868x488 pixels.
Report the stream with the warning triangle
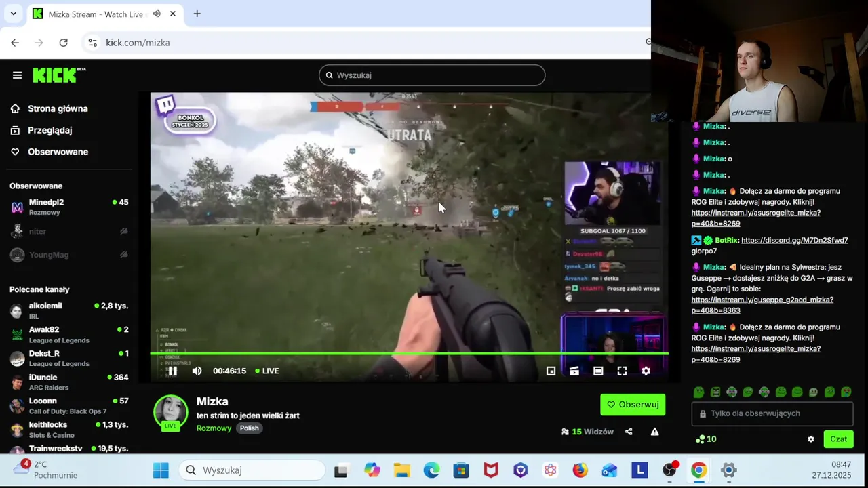point(654,432)
